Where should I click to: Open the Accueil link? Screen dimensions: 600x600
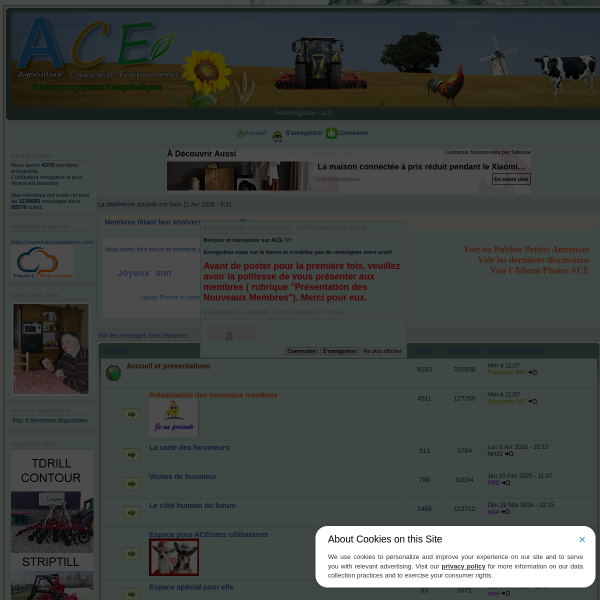point(255,133)
